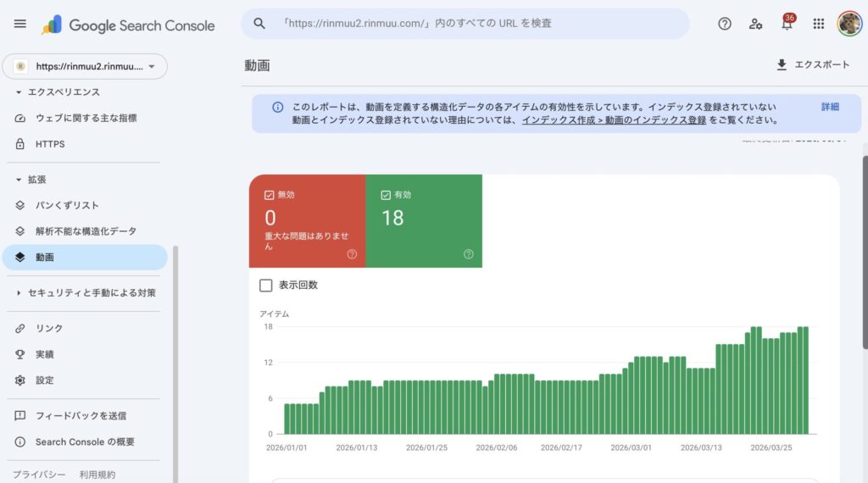Enable the 表示回数 checkbox

[265, 286]
